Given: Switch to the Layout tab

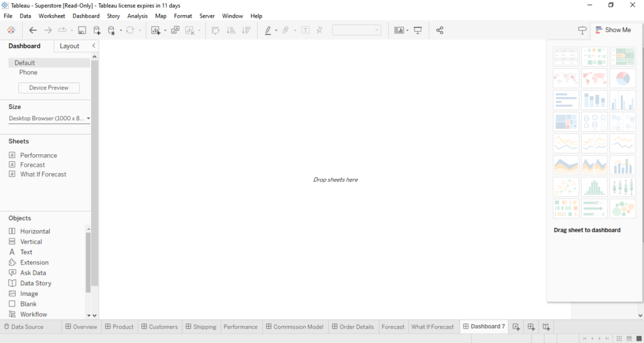Looking at the screenshot, I should [69, 46].
